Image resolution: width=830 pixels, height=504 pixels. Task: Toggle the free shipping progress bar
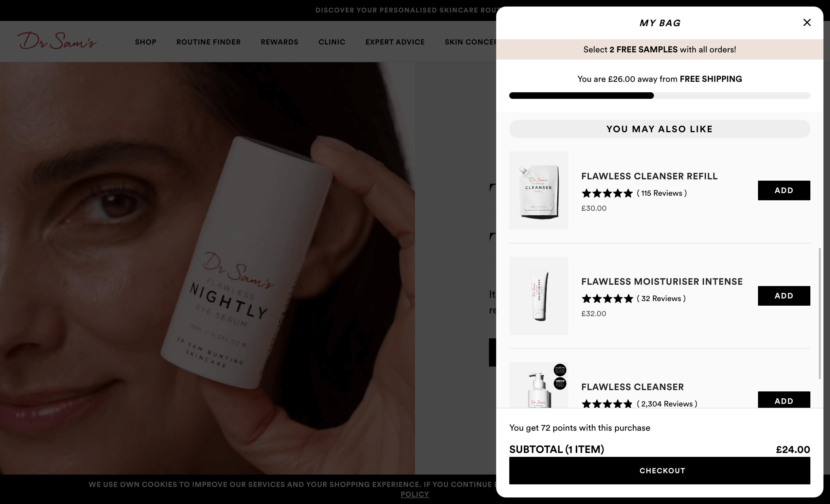coord(660,96)
